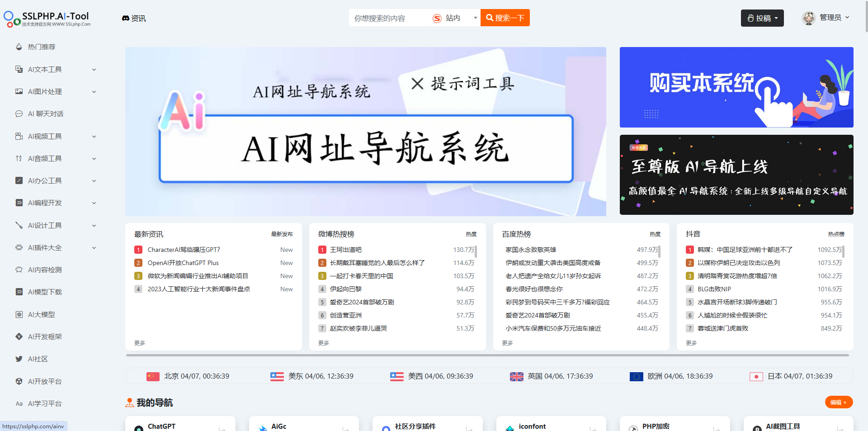Click the AI开发框架 diamond icon
This screenshot has width=868, height=431.
[x=19, y=336]
